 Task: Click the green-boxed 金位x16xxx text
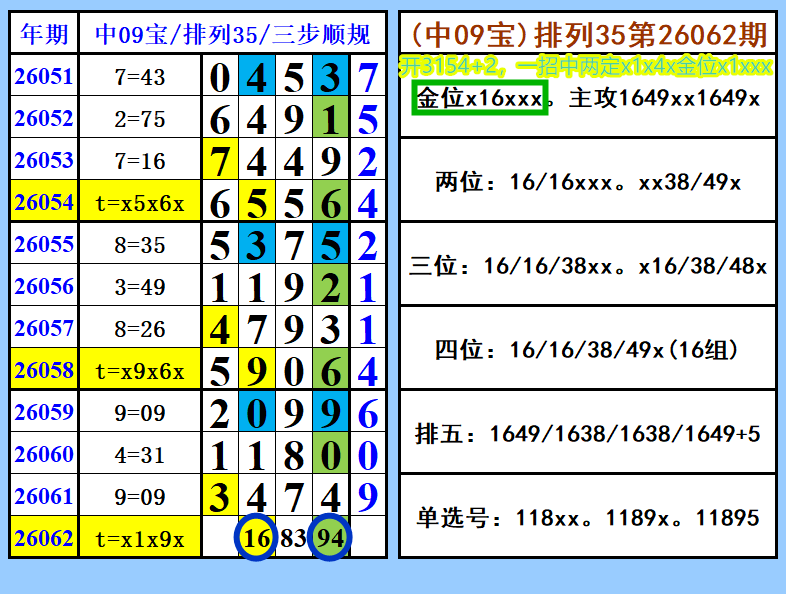pyautogui.click(x=480, y=97)
